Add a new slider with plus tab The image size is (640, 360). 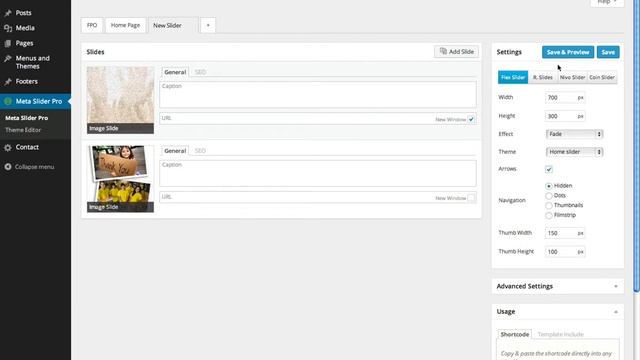point(208,25)
